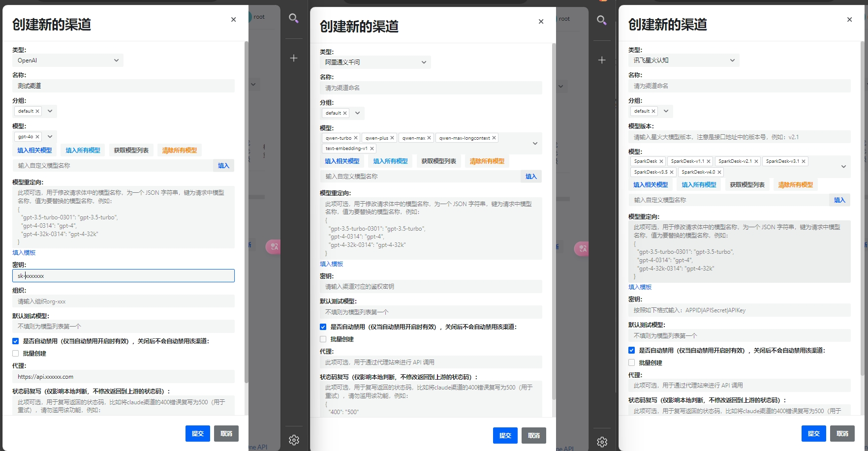
Task: Remove the qwen-max model tag
Action: 429,138
